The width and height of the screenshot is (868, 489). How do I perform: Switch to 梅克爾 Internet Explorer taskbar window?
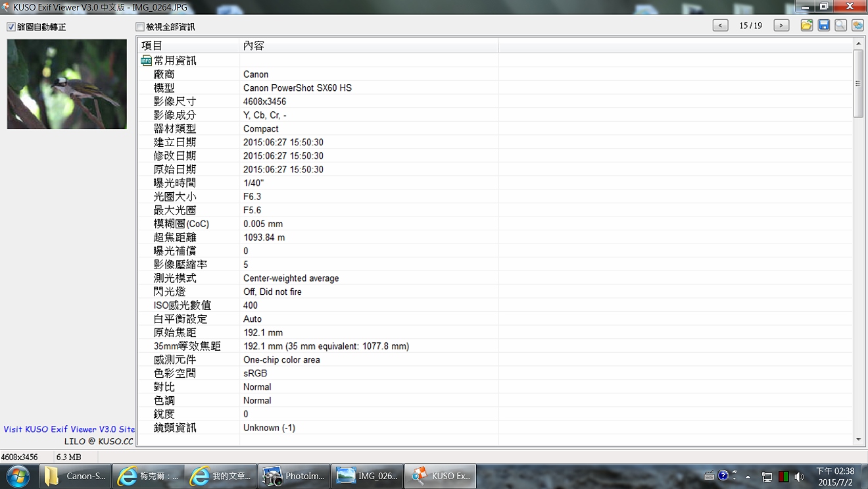[147, 476]
